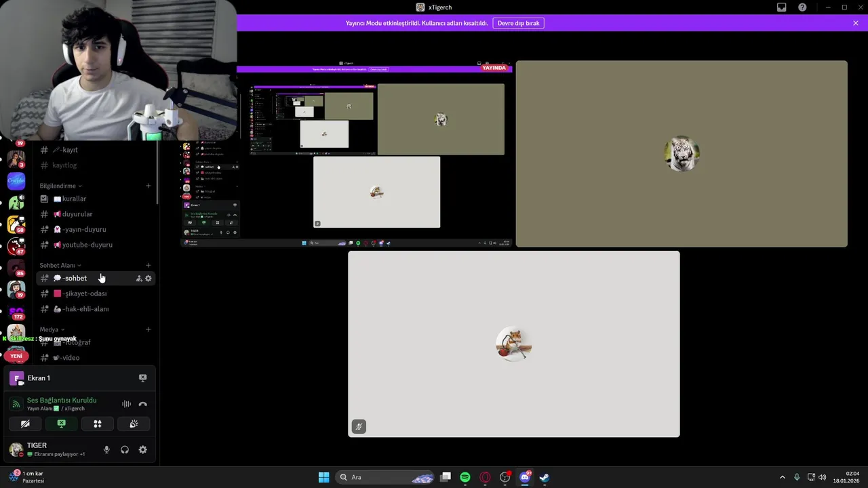Disable streamer mode with Devre dışı bırak
This screenshot has width=868, height=488.
[518, 23]
